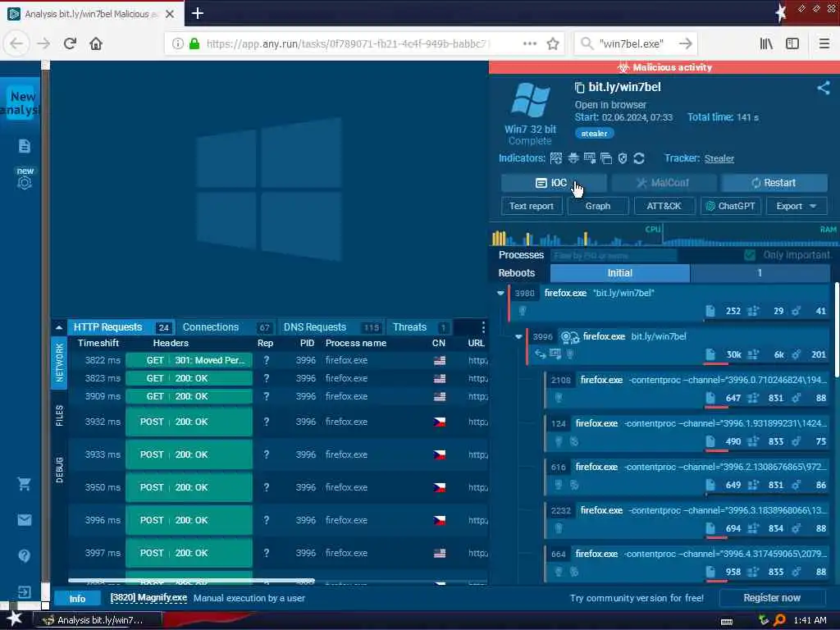Viewport: 840px width, 630px height.
Task: Select reboot tab number 1
Action: (760, 272)
